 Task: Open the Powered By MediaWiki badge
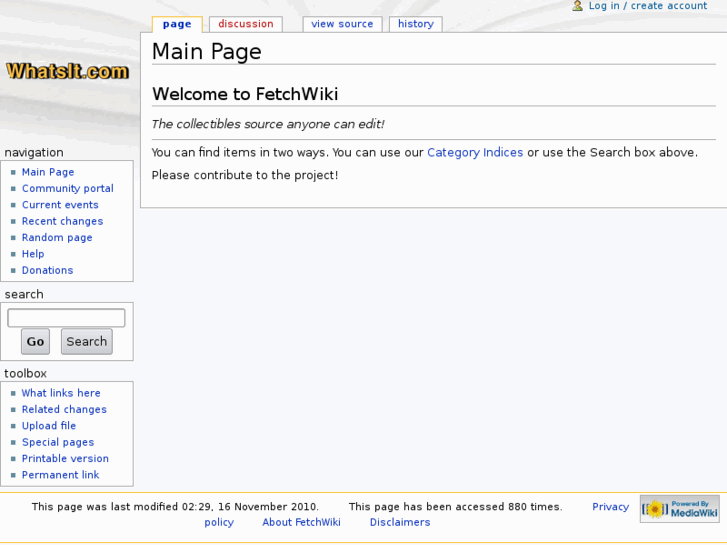[x=680, y=509]
